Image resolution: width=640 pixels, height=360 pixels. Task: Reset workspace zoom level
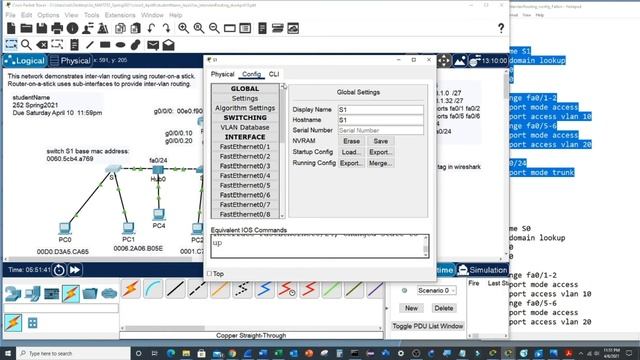[199, 28]
